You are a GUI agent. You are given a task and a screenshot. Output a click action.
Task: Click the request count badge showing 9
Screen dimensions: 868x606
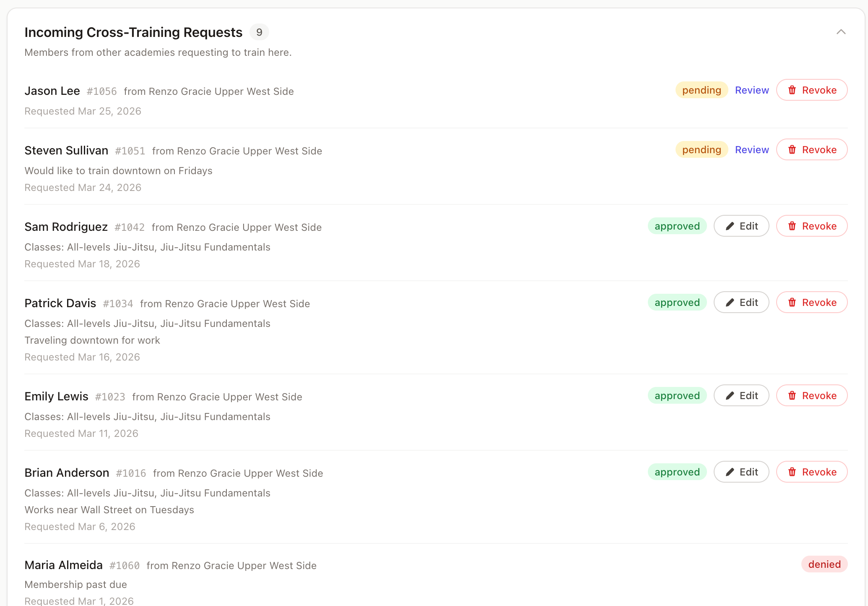click(259, 32)
